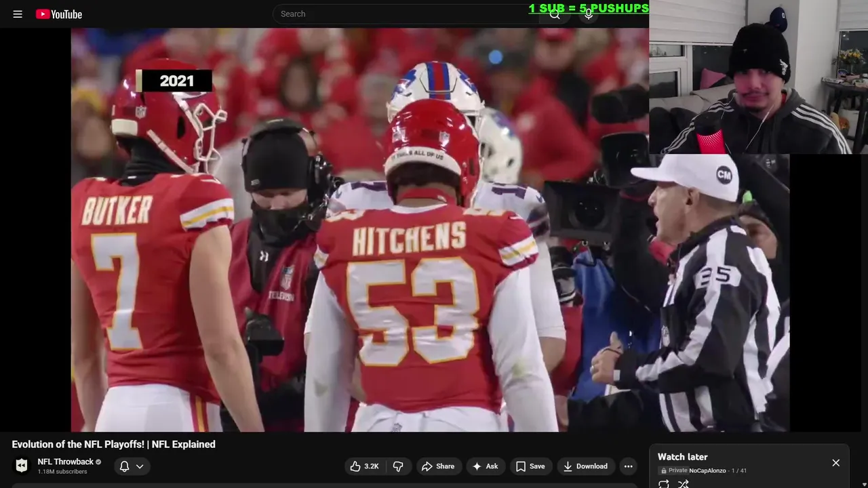Open the YouTube hamburger guide menu
This screenshot has width=868, height=488.
(x=18, y=14)
